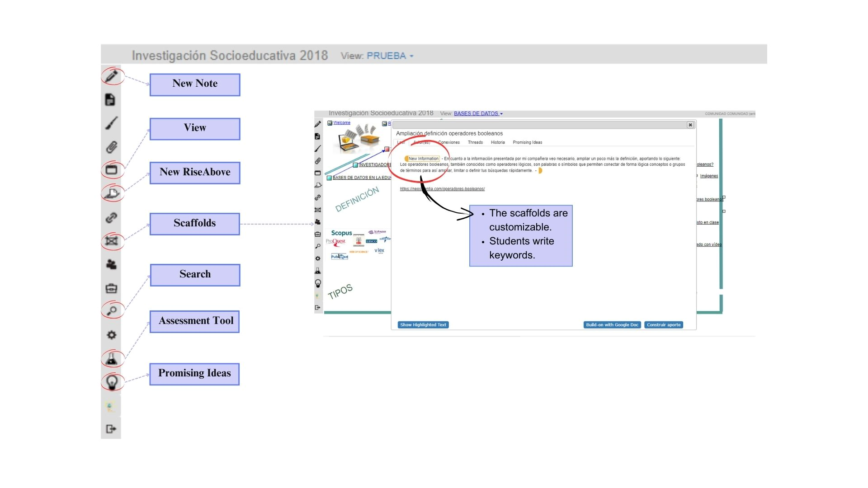Open the Assessment Tool flask icon

(111, 359)
